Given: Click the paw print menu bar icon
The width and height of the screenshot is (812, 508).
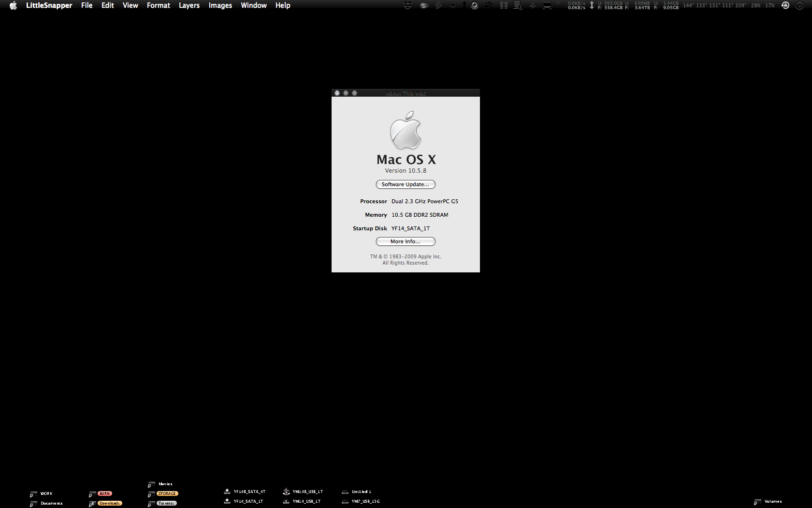Looking at the screenshot, I should pyautogui.click(x=489, y=5).
